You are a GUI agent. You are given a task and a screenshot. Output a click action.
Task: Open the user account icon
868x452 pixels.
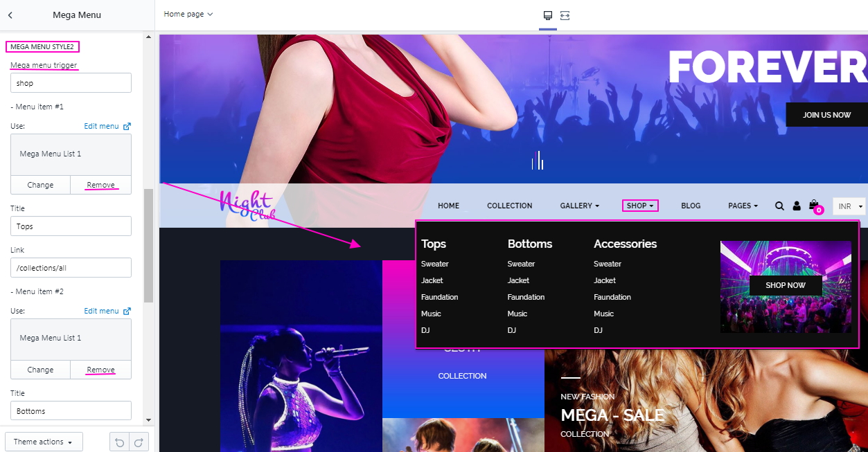tap(797, 206)
